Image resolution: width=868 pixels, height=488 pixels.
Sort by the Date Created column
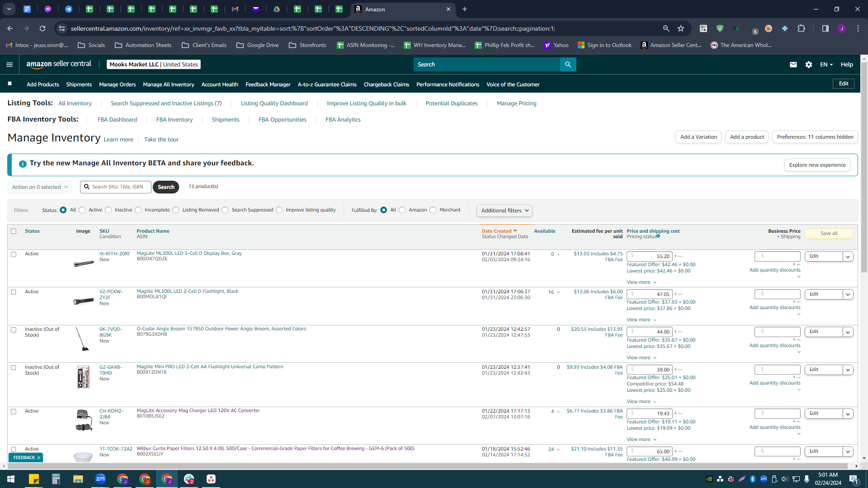pyautogui.click(x=499, y=231)
